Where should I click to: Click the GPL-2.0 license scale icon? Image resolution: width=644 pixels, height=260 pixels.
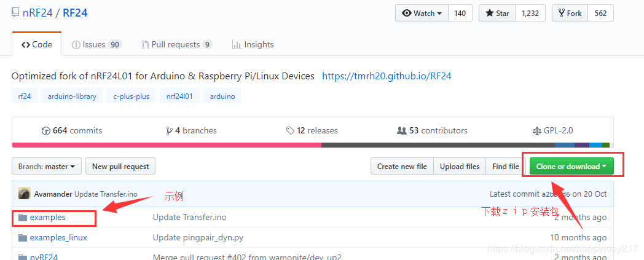click(x=537, y=131)
